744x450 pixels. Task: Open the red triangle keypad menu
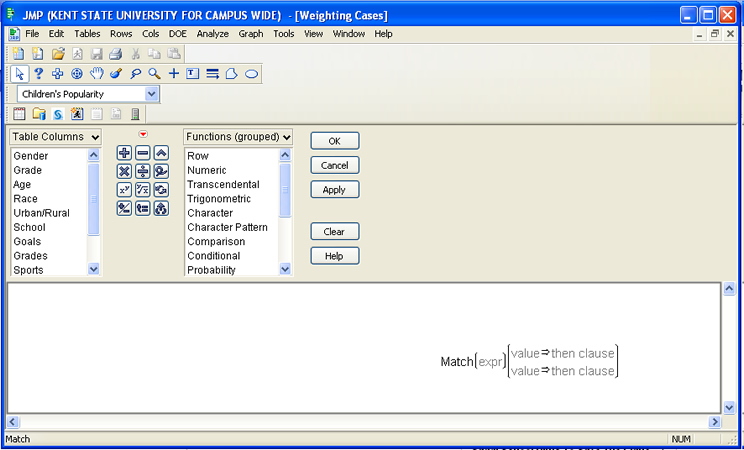point(143,134)
